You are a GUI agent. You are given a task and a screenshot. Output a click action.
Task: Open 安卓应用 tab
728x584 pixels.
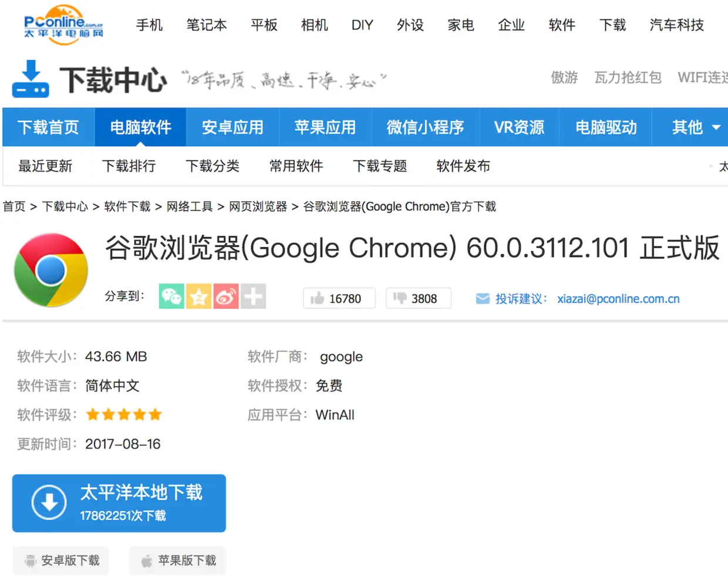click(x=232, y=127)
